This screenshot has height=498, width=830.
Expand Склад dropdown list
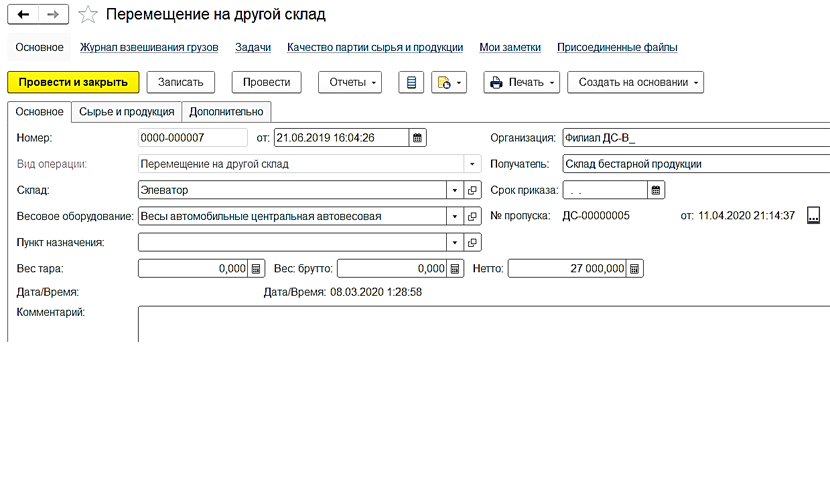455,190
